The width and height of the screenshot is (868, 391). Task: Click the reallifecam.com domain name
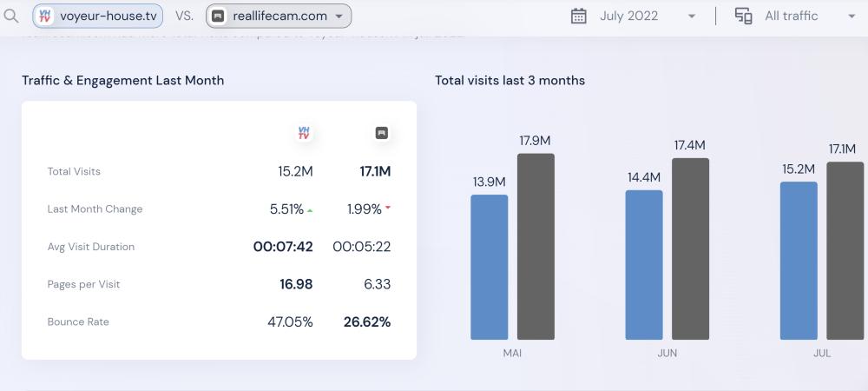click(279, 16)
